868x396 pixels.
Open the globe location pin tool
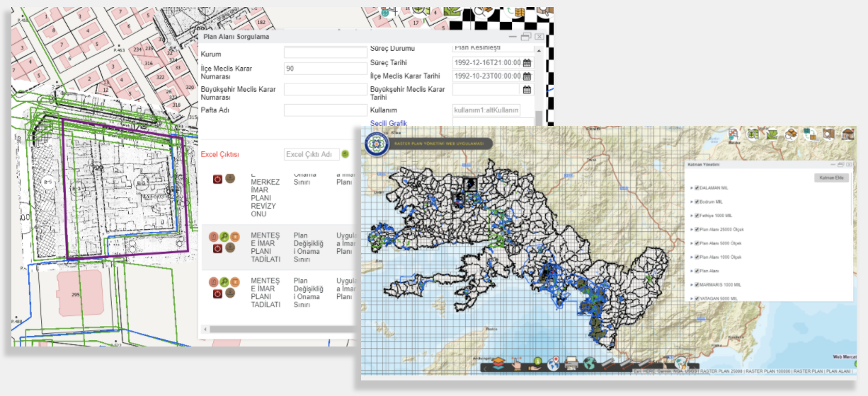point(554,363)
